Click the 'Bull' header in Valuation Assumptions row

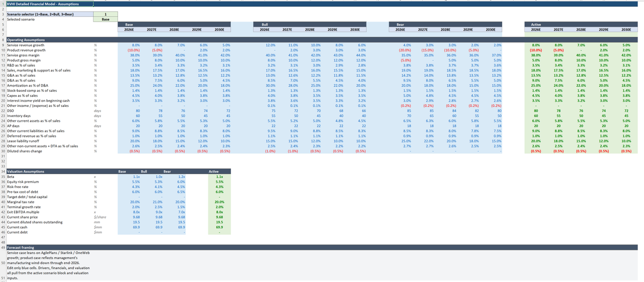tap(144, 171)
